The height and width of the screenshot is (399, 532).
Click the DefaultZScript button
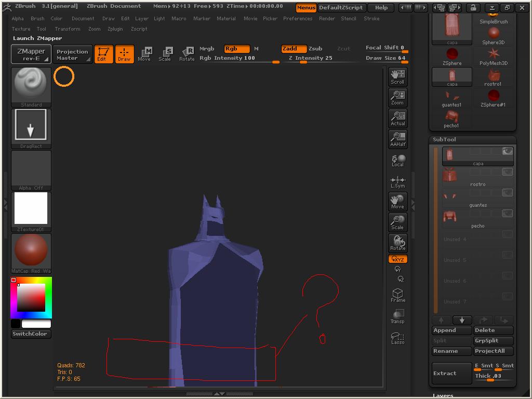(x=341, y=8)
